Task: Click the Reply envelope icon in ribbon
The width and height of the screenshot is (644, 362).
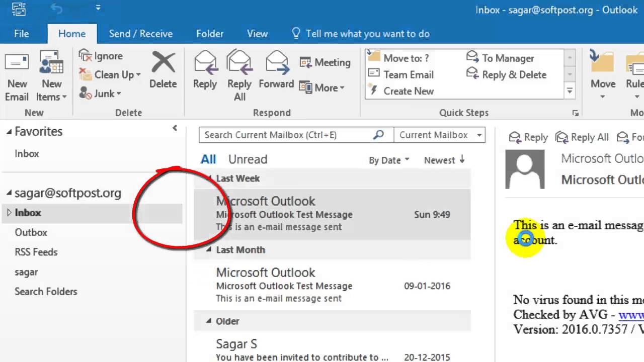Action: tap(205, 63)
